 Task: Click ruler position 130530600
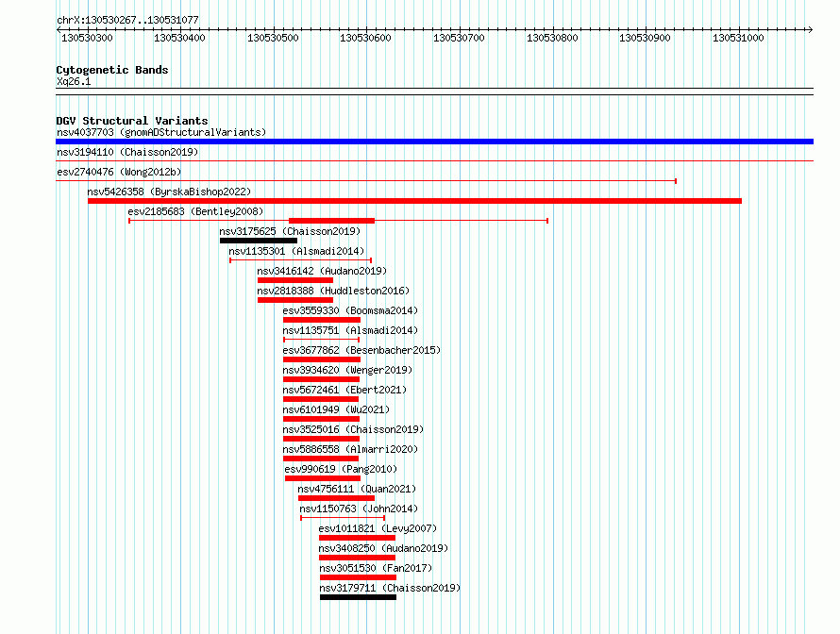[x=365, y=38]
